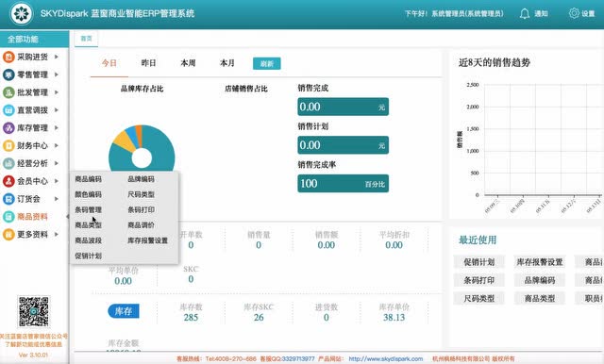Click the 会员中心 sidebar icon

pos(8,181)
